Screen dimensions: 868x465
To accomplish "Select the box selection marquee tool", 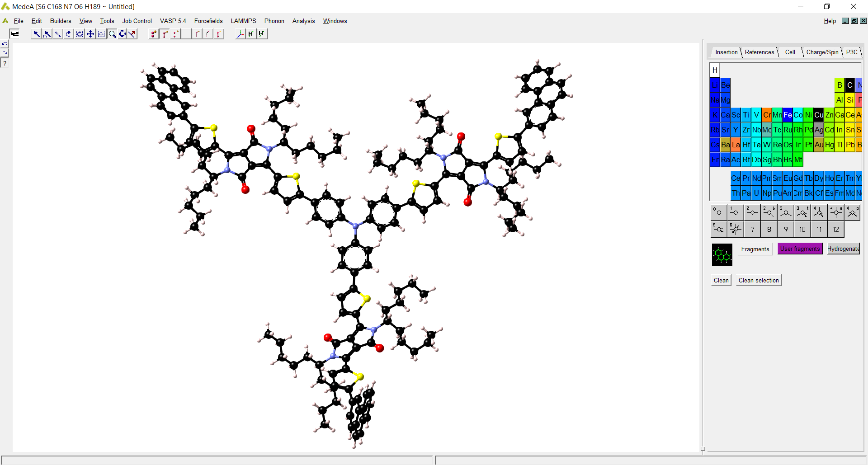I will (x=101, y=34).
